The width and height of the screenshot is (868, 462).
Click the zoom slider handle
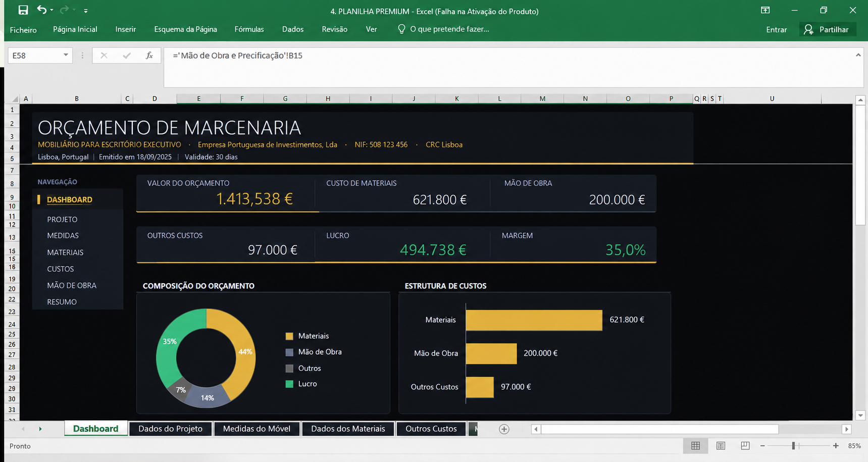[793, 446]
